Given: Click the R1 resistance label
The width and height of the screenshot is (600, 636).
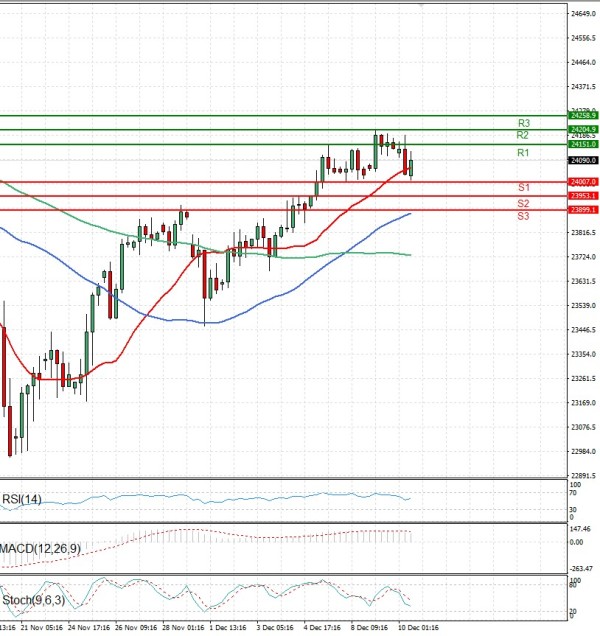Looking at the screenshot, I should (522, 153).
